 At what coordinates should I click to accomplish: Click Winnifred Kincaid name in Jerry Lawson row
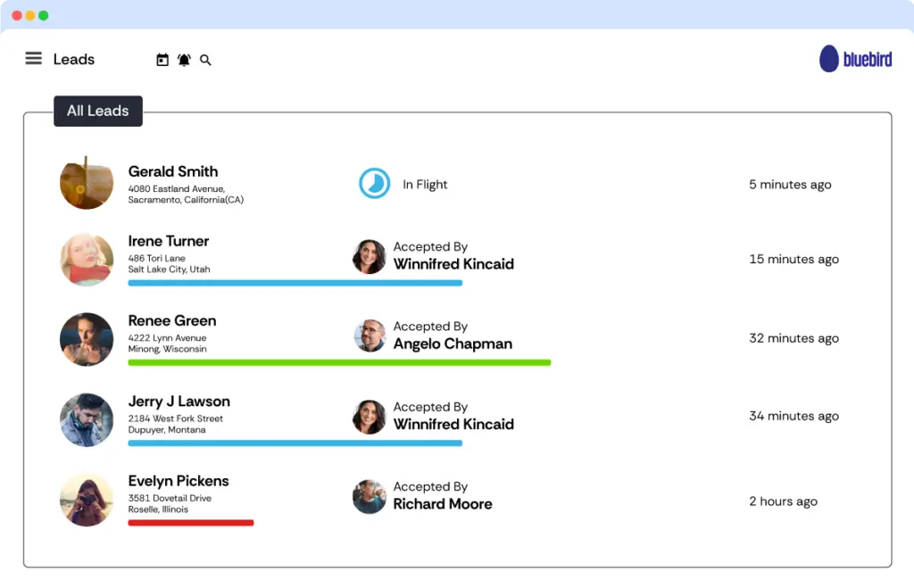pyautogui.click(x=453, y=424)
